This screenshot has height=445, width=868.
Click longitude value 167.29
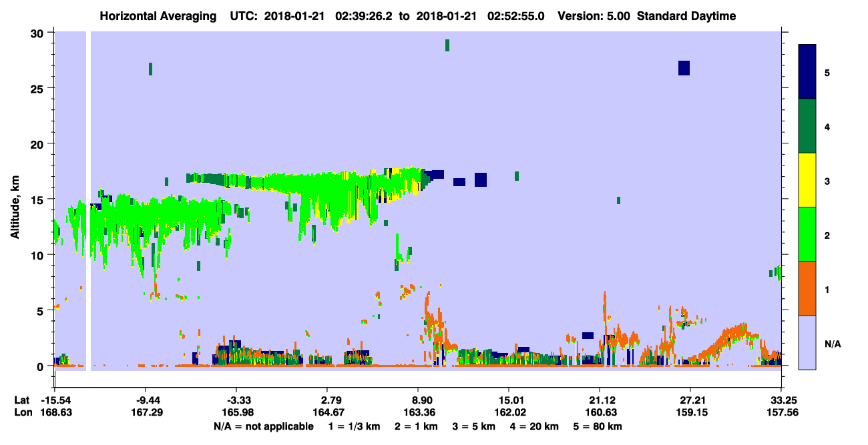pyautogui.click(x=146, y=412)
